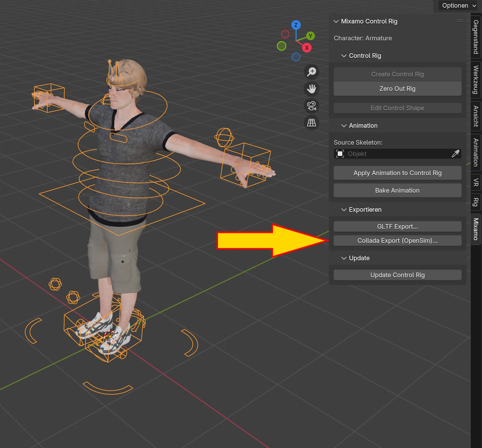Click the pan hand viewport icon

click(x=311, y=89)
